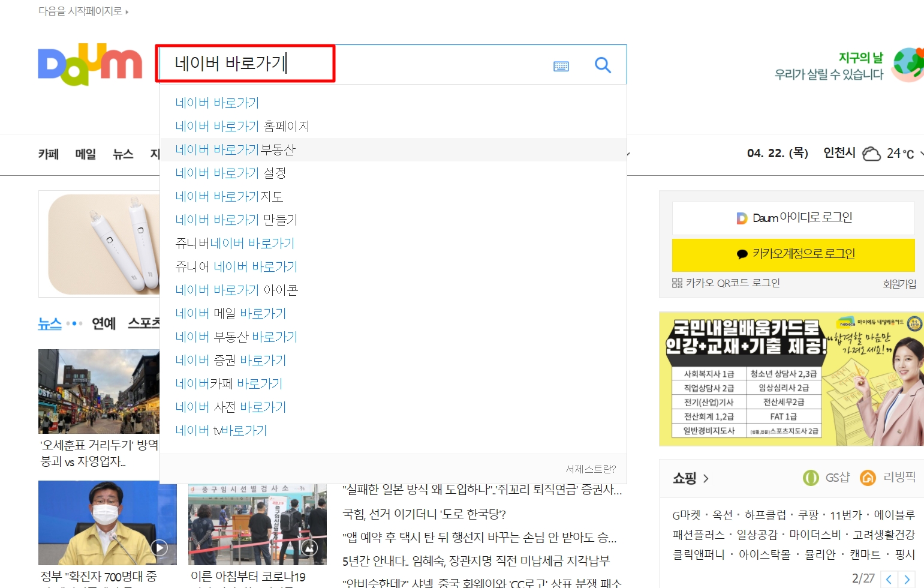Go to previous shopping page arrow

coord(889,579)
